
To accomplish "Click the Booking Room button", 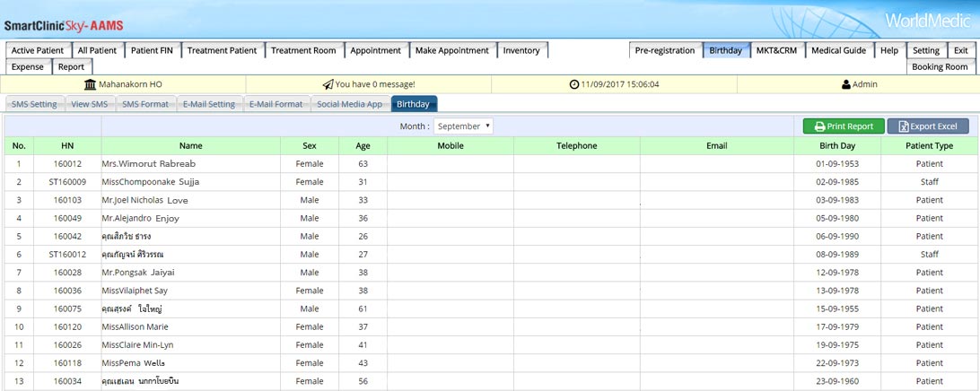I will pyautogui.click(x=940, y=67).
